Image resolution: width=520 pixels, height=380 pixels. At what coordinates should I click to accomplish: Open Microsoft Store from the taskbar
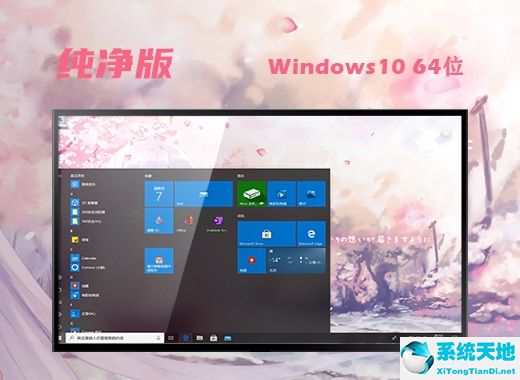214,338
